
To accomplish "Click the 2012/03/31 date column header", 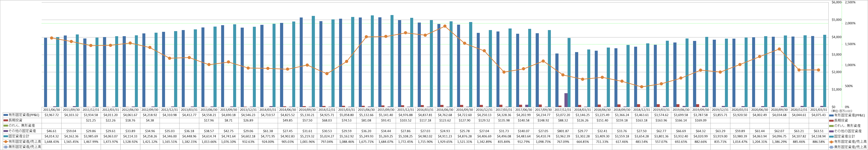I will 110,110.
